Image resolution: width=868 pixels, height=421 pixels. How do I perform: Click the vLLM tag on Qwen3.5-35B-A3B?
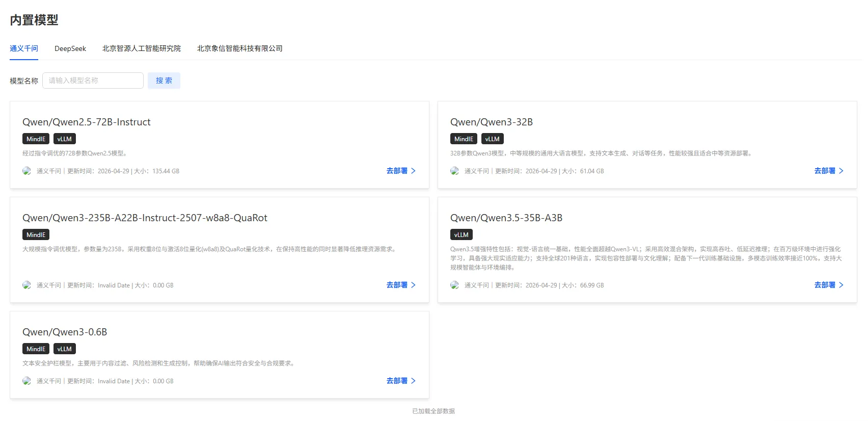462,234
